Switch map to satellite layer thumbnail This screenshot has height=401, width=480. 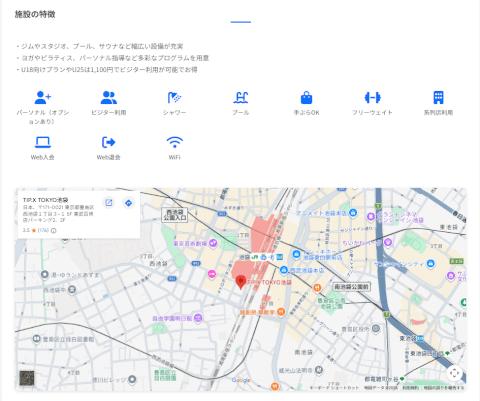click(x=27, y=378)
